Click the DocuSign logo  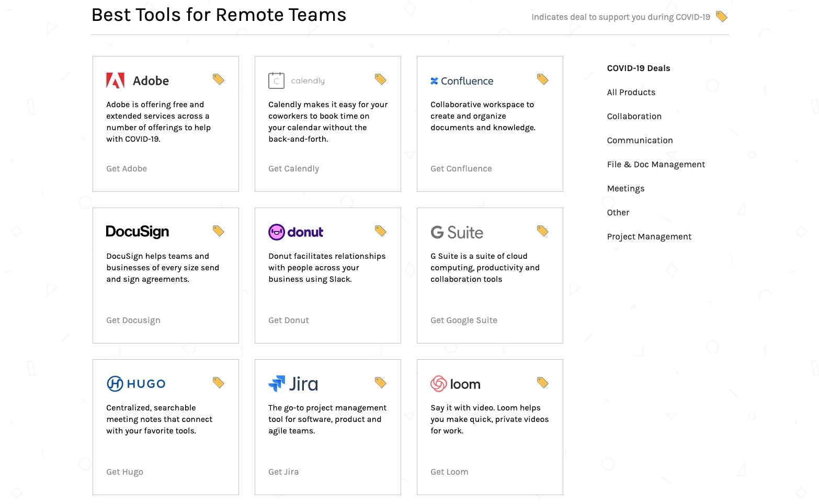click(x=138, y=232)
